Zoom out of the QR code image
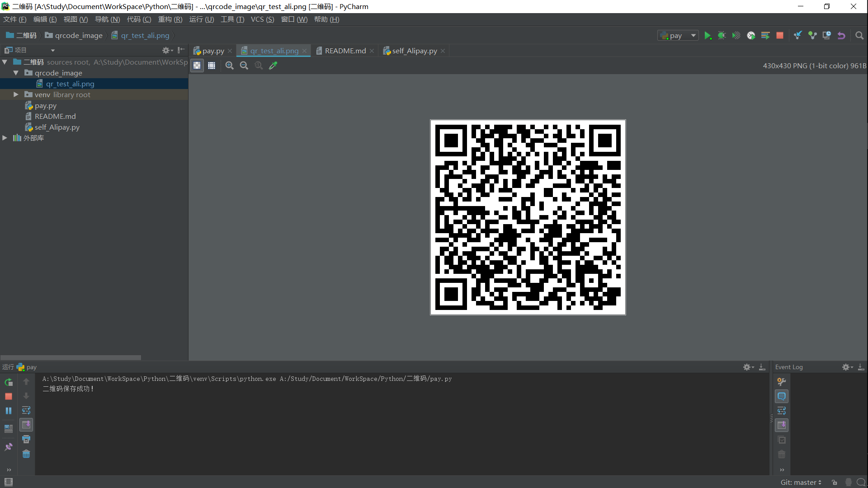The height and width of the screenshot is (488, 868). coord(244,66)
